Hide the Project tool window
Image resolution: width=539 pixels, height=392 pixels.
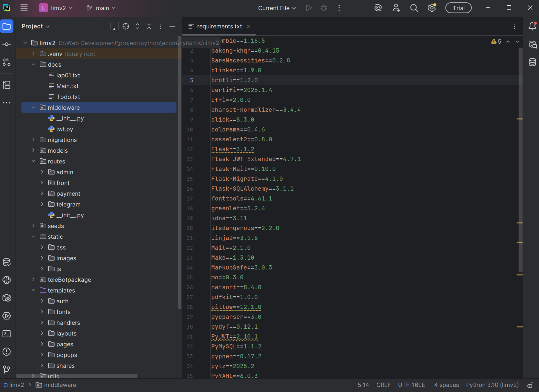(x=172, y=27)
